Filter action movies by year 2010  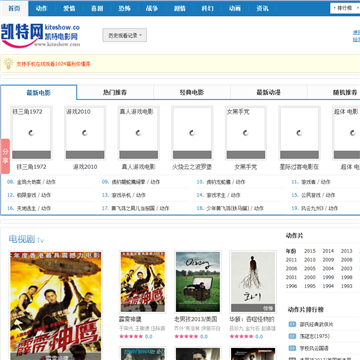310,260
